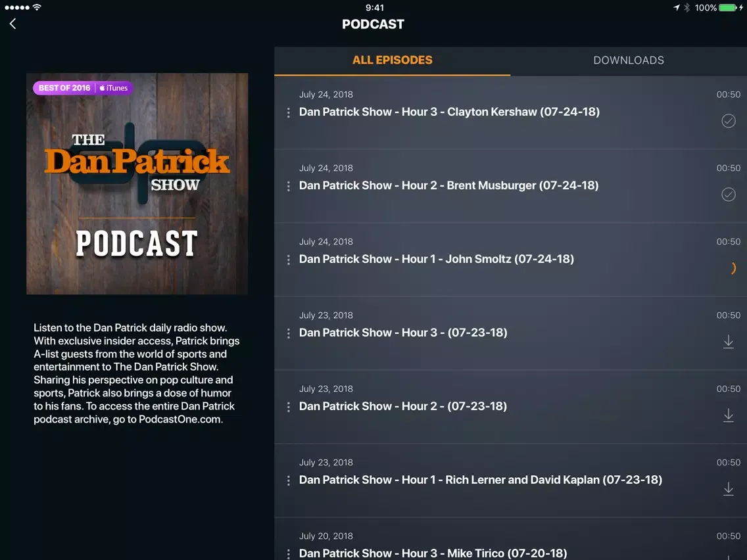Tap Wi-Fi icon in status bar
This screenshot has height=560, width=747.
click(37, 7)
